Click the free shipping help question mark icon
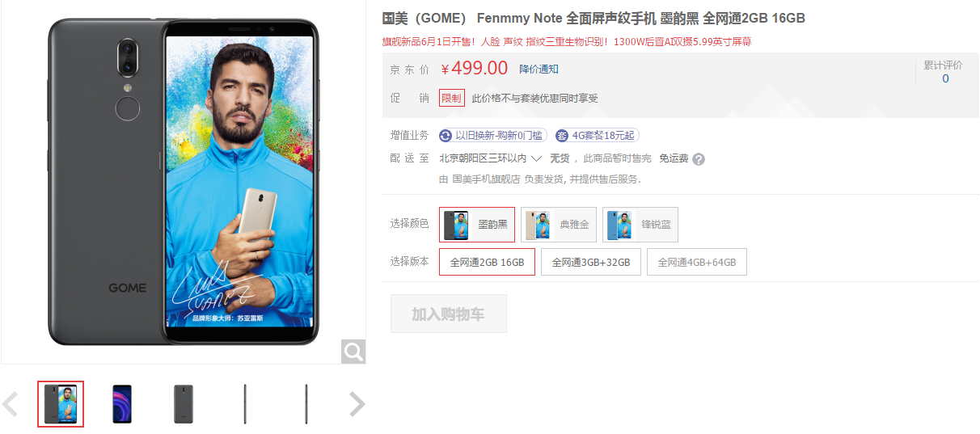The height and width of the screenshot is (434, 980). point(699,159)
